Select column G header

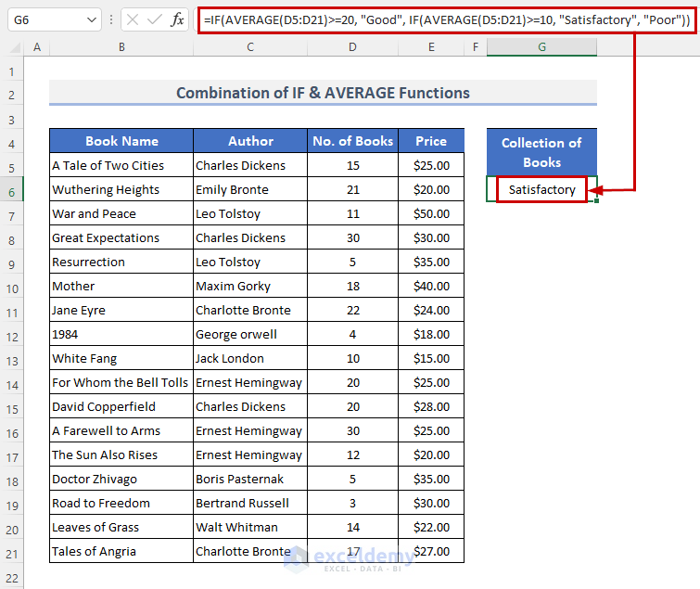point(541,47)
